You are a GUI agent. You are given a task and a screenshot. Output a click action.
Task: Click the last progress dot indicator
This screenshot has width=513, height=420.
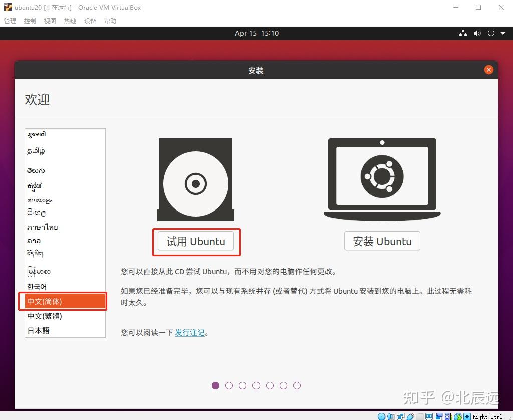297,385
